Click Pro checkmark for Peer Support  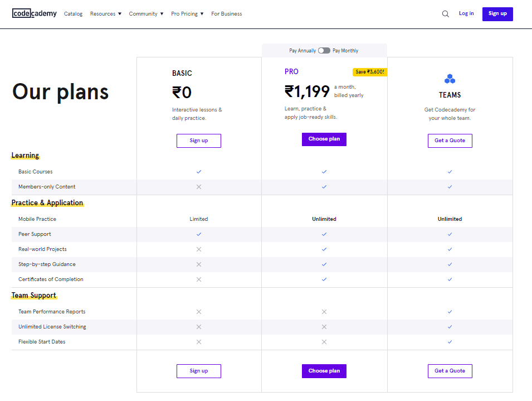point(324,234)
